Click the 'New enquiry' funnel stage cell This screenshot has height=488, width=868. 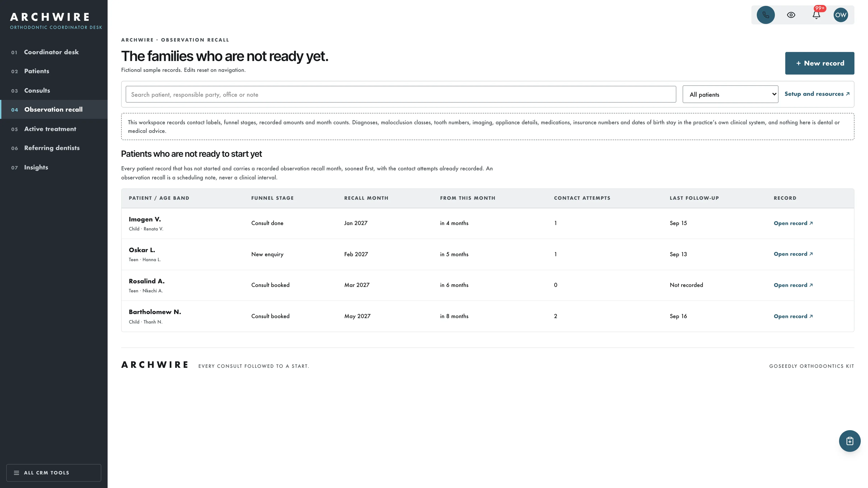point(267,254)
